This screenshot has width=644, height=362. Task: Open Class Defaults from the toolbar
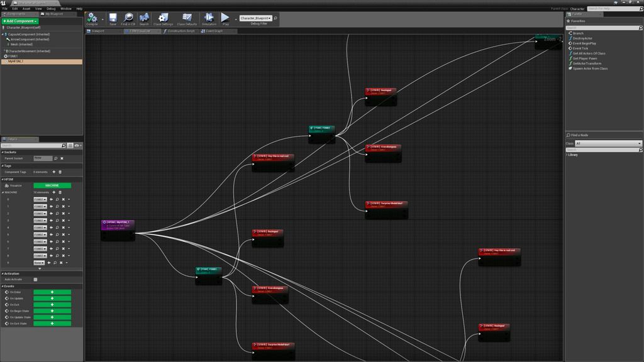187,19
